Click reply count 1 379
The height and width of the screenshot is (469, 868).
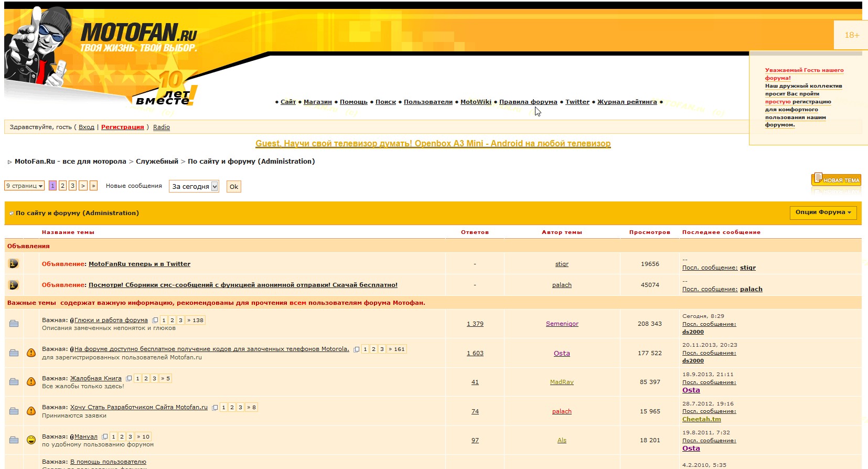pos(475,324)
